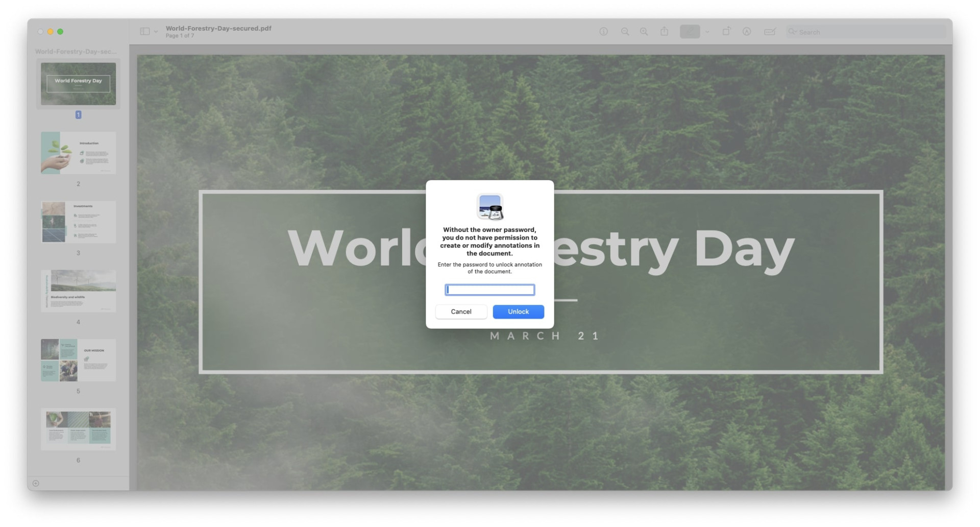Click the add button at sidebar bottom
This screenshot has height=527, width=980.
(x=36, y=483)
